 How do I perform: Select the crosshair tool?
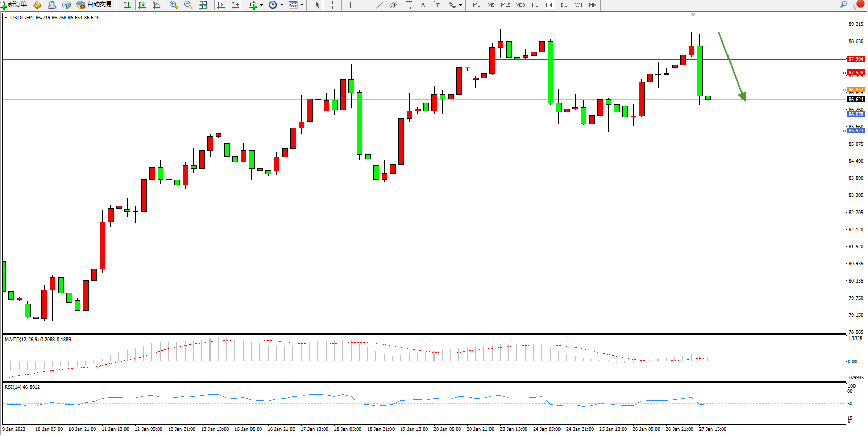(x=333, y=5)
